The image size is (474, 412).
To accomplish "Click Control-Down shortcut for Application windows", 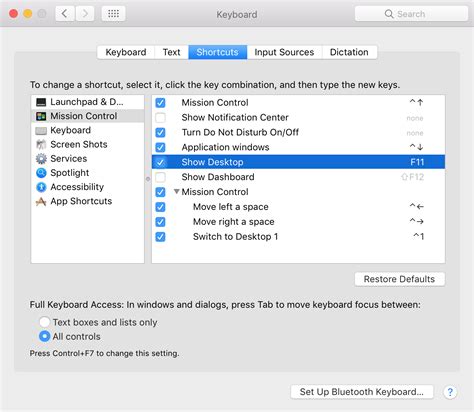I will coord(417,147).
